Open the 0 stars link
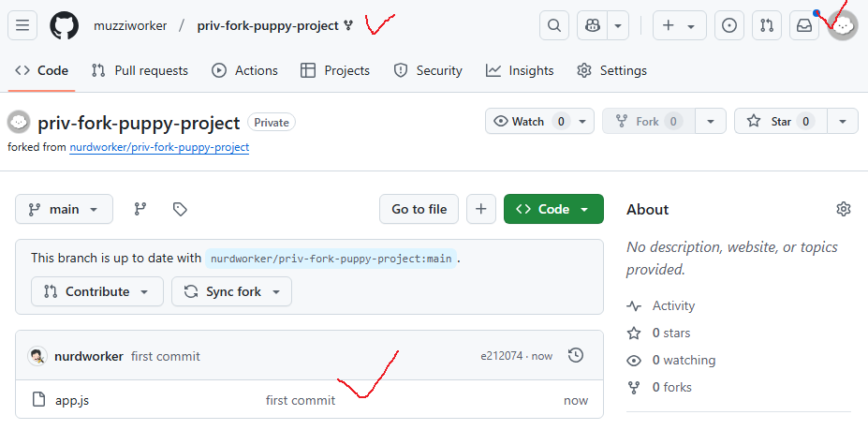 (x=659, y=333)
